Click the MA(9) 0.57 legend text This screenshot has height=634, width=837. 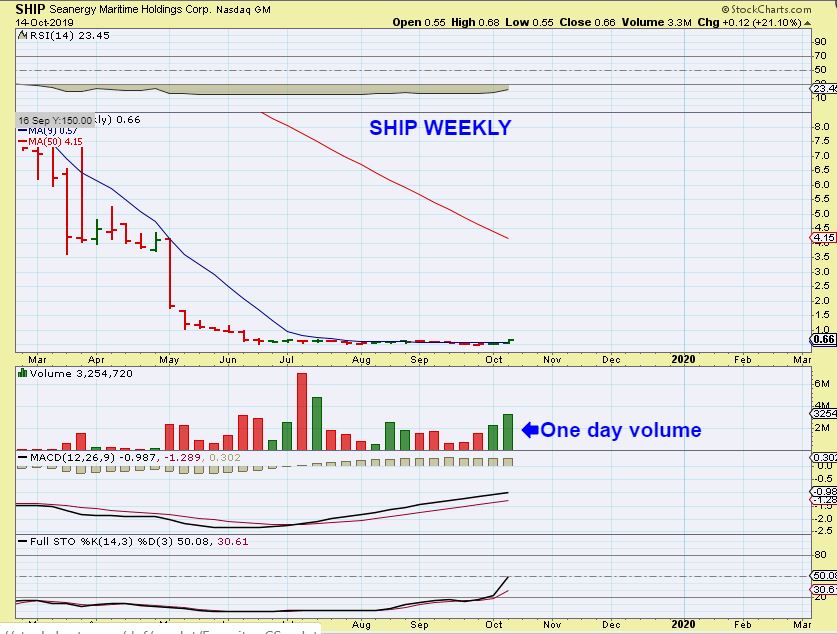pos(52,131)
